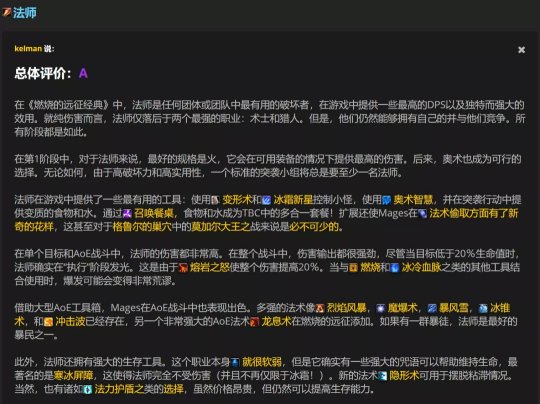Click the 法术偷取 spell icon
Screen dimensions: 540x404
coord(422,214)
